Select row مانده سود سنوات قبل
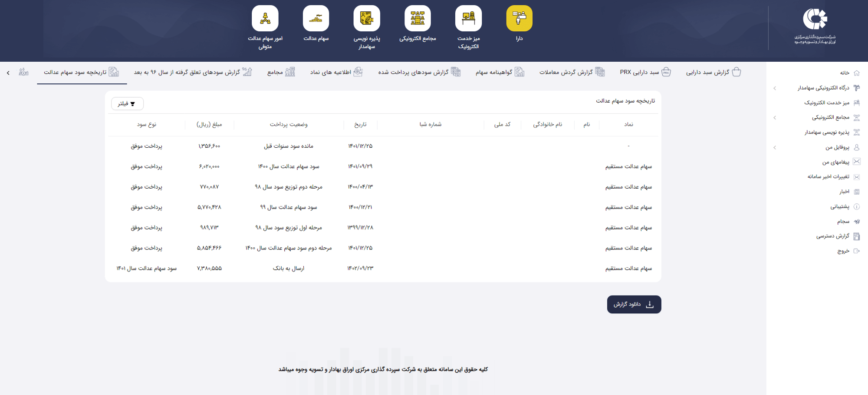This screenshot has width=868, height=395. [383, 146]
